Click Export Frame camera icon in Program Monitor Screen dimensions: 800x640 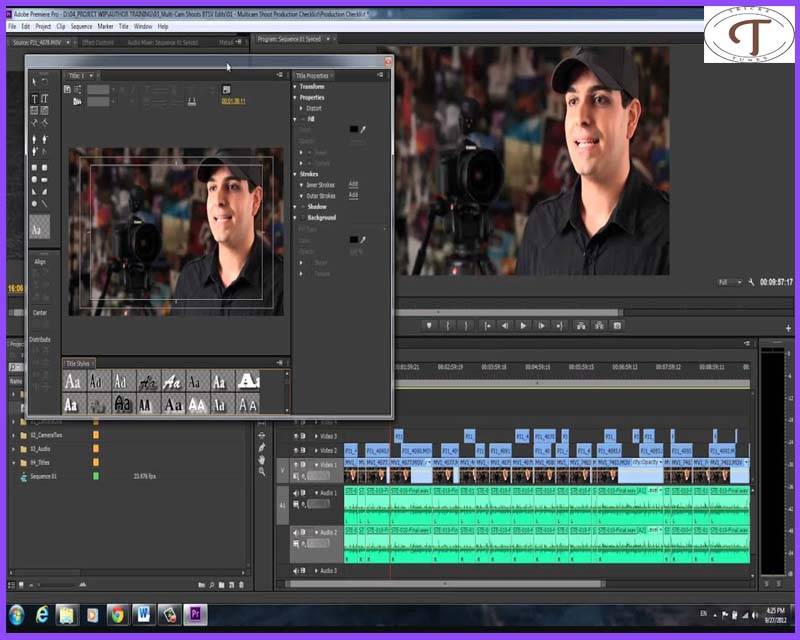click(617, 326)
